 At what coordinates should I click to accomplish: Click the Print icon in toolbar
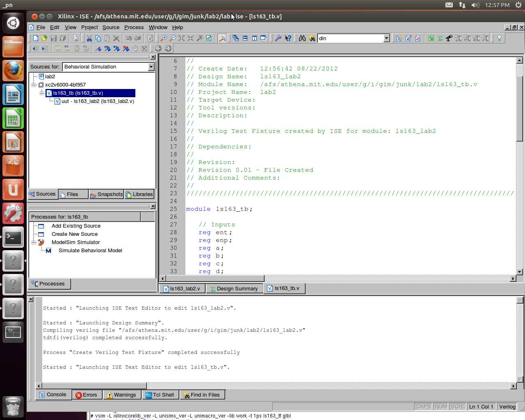75,38
